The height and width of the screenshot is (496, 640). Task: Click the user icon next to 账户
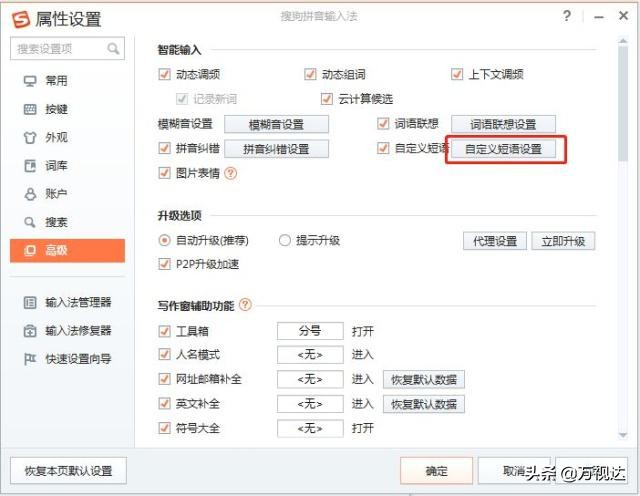point(30,194)
